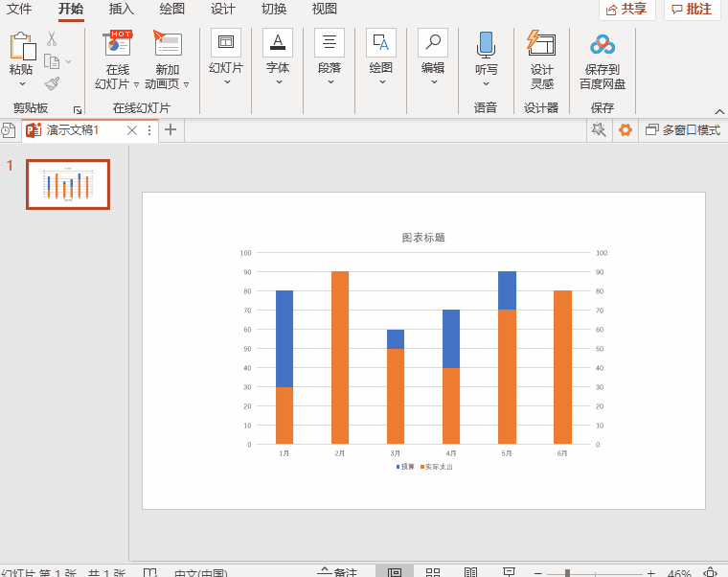The image size is (728, 577).
Task: Click the New Animation Page (新加动画页) icon
Action: point(168,45)
